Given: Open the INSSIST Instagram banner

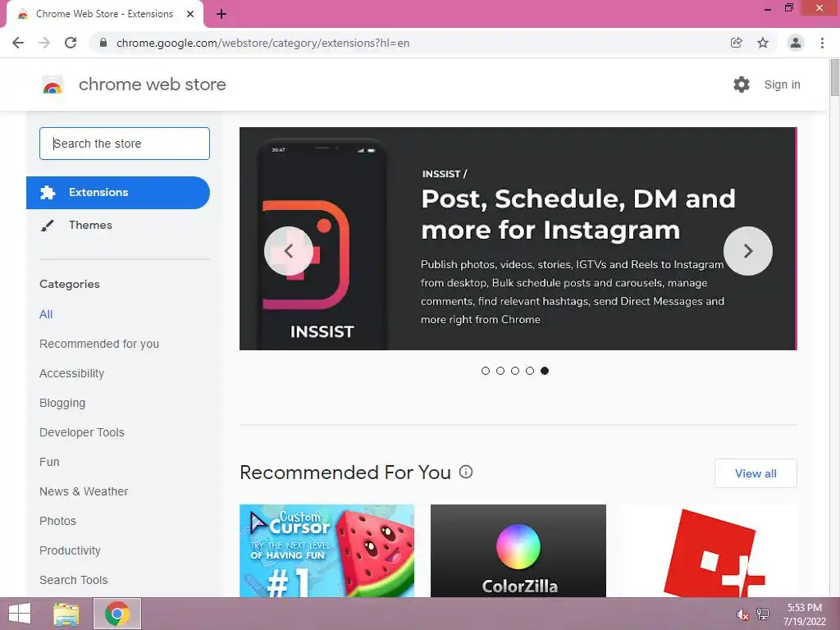Looking at the screenshot, I should pyautogui.click(x=518, y=239).
